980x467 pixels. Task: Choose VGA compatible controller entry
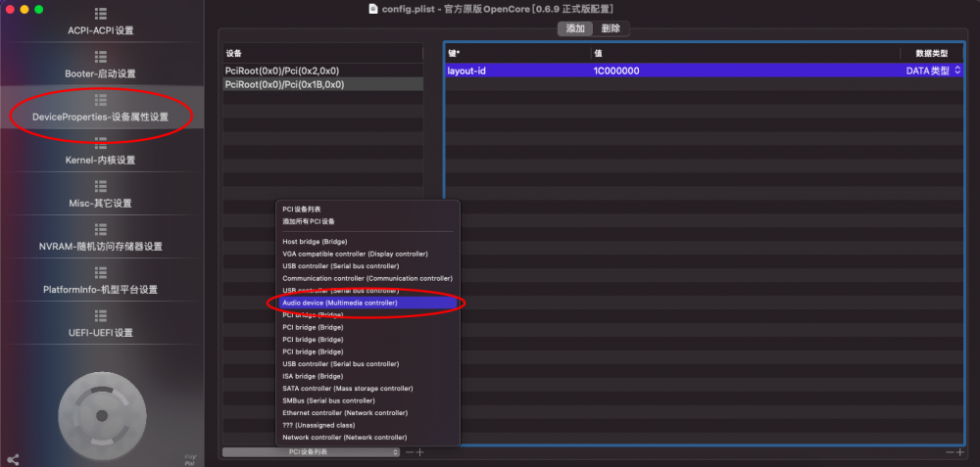pyautogui.click(x=367, y=255)
